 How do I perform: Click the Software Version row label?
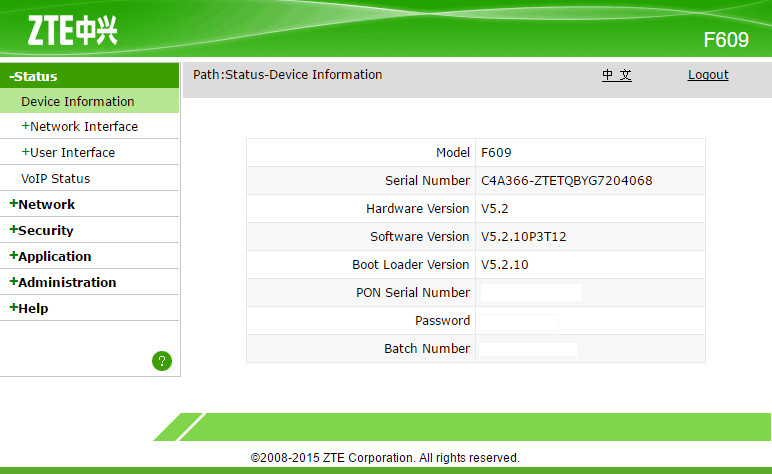(x=419, y=237)
